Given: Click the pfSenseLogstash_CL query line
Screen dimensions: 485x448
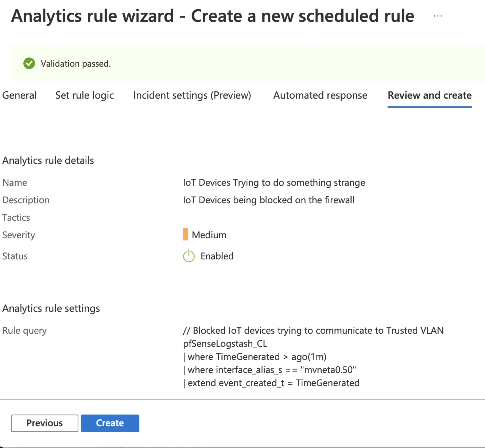Looking at the screenshot, I should pos(225,344).
